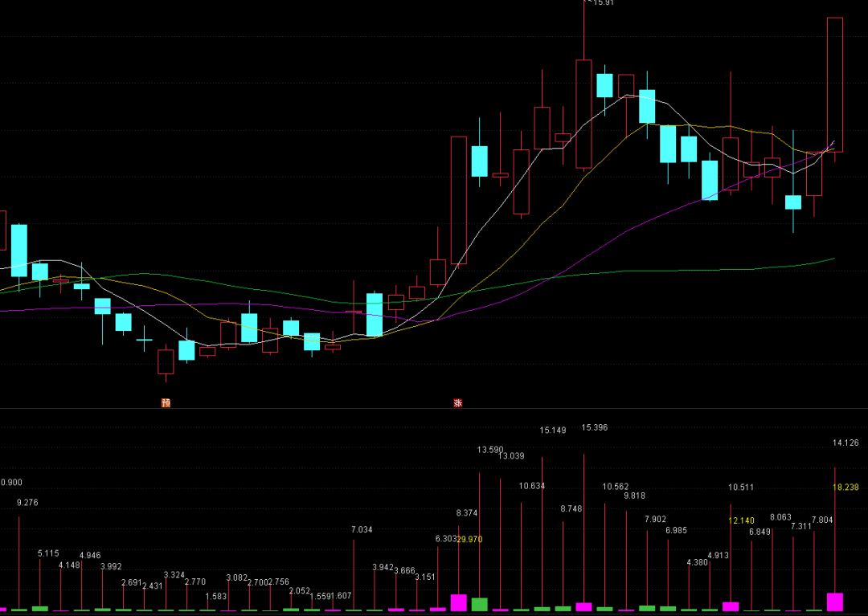Click the orange 预 marker icon

coord(166,402)
